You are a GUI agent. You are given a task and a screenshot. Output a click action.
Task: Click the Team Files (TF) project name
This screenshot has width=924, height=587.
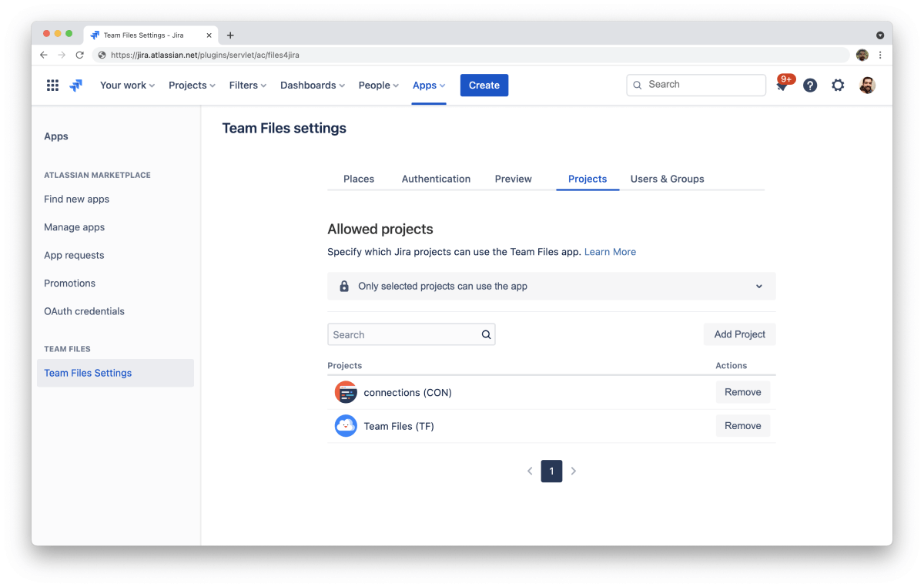pyautogui.click(x=399, y=426)
